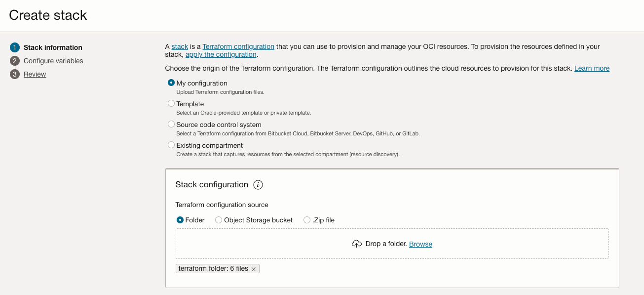Go to Configure variables step
The width and height of the screenshot is (644, 295).
[53, 61]
